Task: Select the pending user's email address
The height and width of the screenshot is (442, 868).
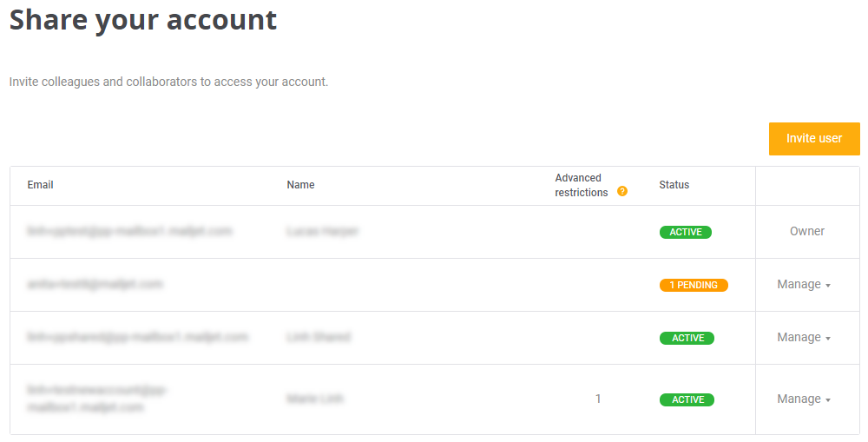Action: [x=95, y=284]
